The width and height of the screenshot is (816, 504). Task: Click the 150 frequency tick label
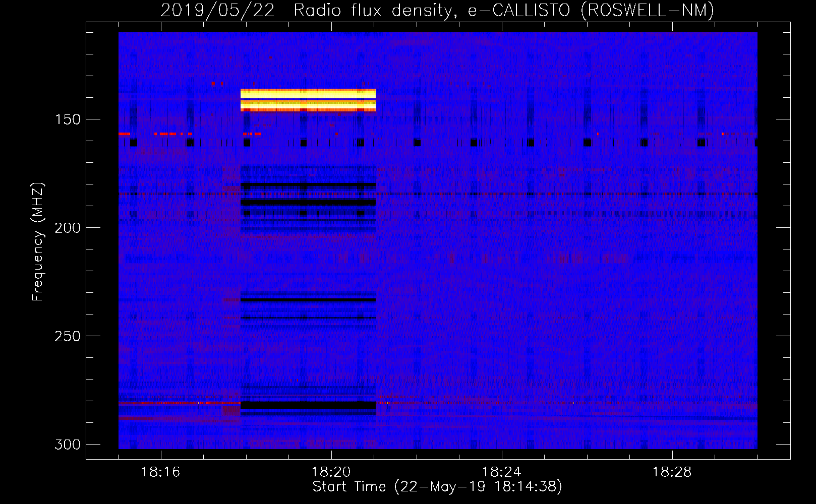click(68, 119)
